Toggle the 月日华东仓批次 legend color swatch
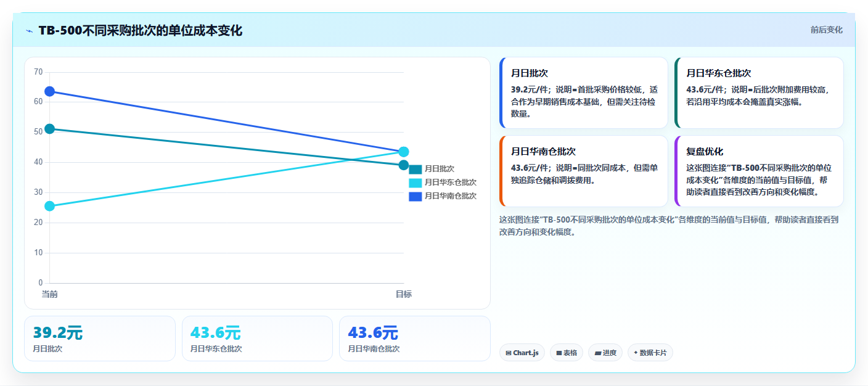Screen dimensions: 868x386 pyautogui.click(x=415, y=183)
